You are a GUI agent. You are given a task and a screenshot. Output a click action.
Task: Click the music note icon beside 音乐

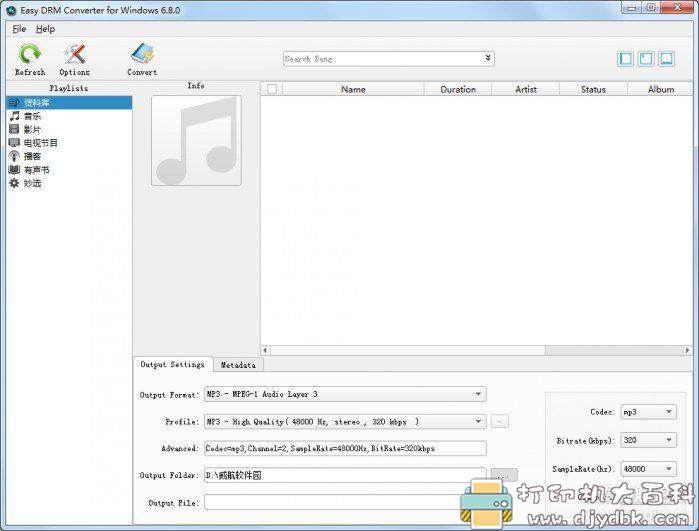pyautogui.click(x=14, y=116)
